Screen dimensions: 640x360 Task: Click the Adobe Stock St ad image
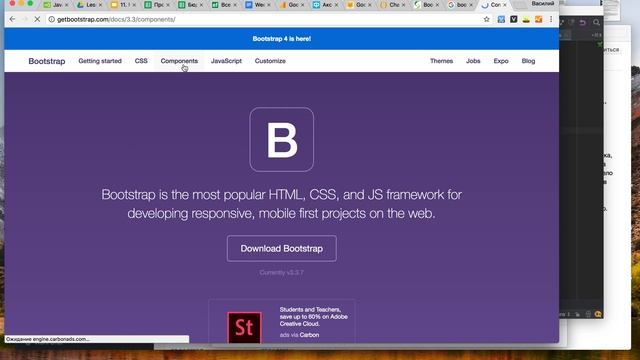[x=244, y=327]
